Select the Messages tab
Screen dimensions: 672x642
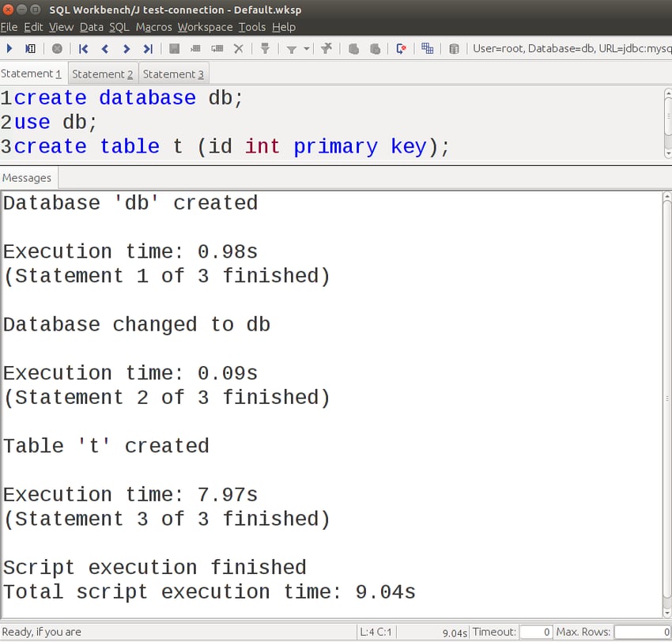click(27, 178)
